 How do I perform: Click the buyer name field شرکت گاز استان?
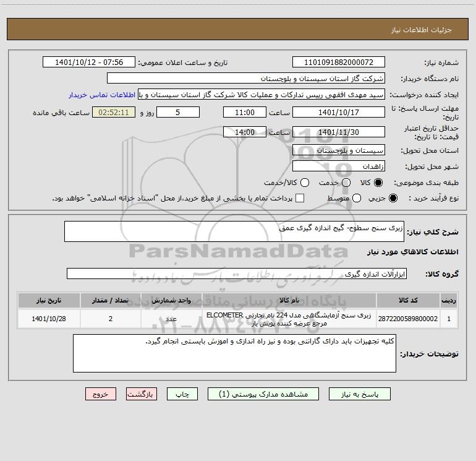pyautogui.click(x=246, y=79)
